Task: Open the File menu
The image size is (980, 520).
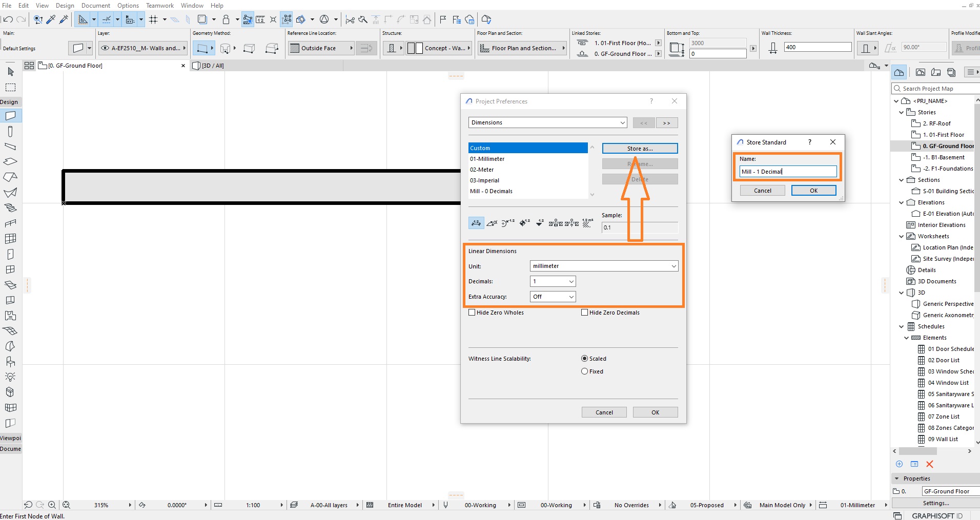Action: [7, 5]
